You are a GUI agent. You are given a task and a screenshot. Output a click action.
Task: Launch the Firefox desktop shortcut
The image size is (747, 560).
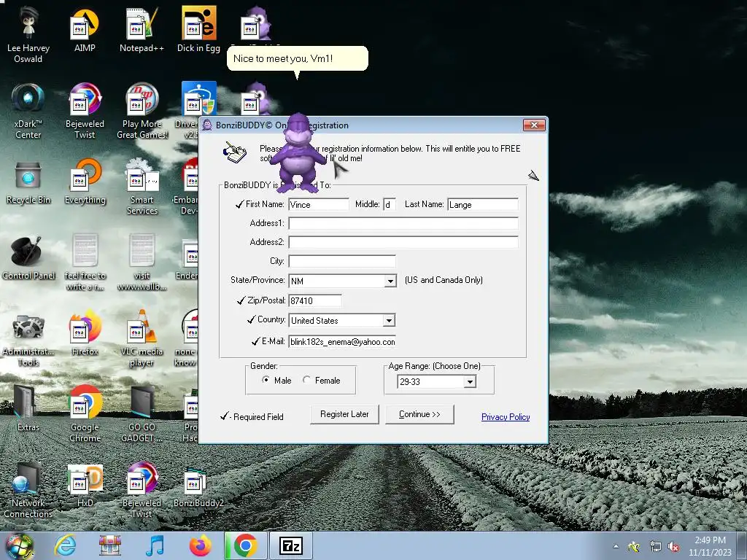tap(85, 333)
